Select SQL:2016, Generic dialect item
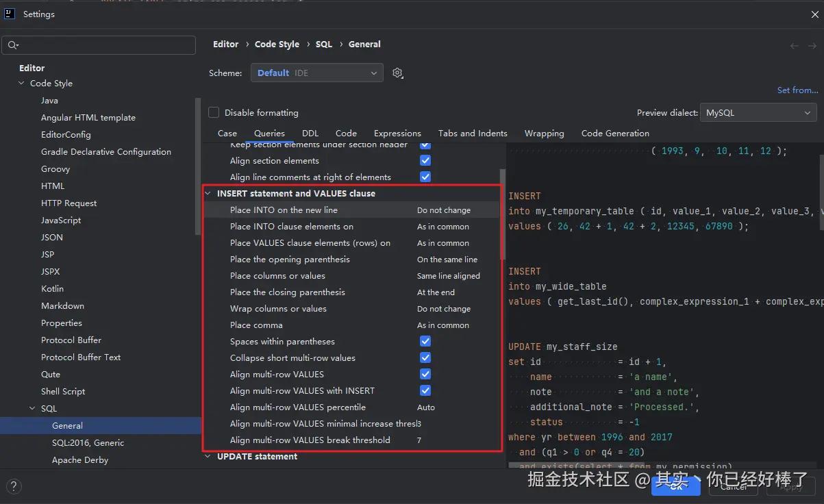Screen dimensions: 824x504 click(x=88, y=443)
